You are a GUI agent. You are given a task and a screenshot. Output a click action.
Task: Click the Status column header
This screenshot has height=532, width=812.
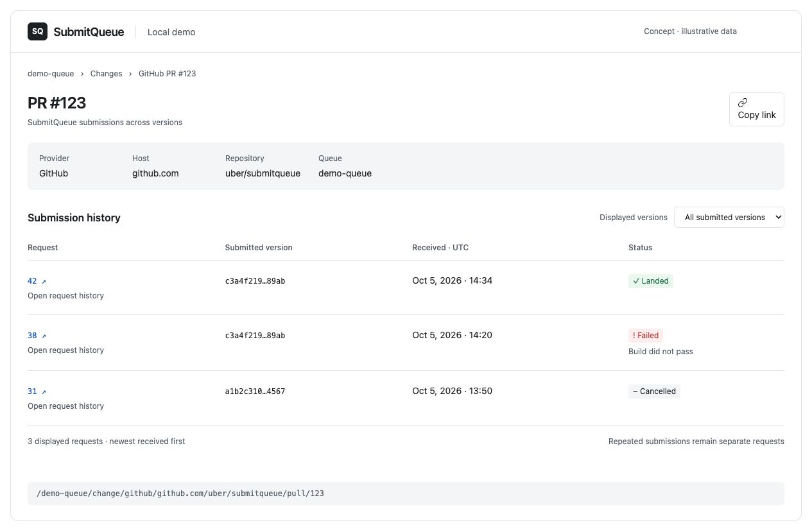tap(640, 248)
